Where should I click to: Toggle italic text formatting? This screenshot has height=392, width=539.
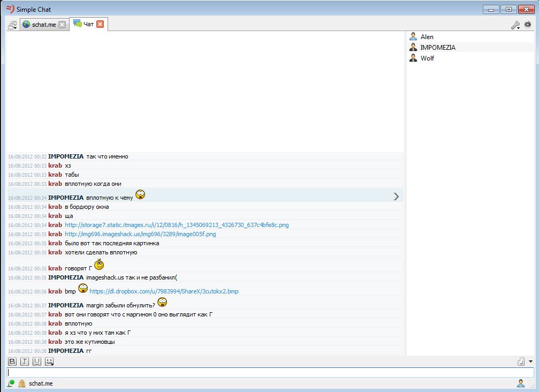pos(24,361)
